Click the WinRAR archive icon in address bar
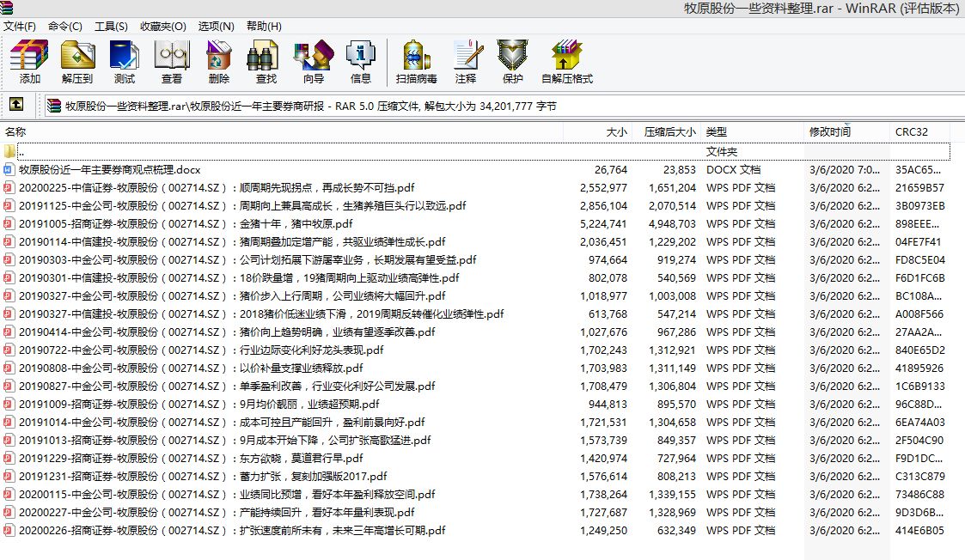The image size is (965, 560). [54, 106]
